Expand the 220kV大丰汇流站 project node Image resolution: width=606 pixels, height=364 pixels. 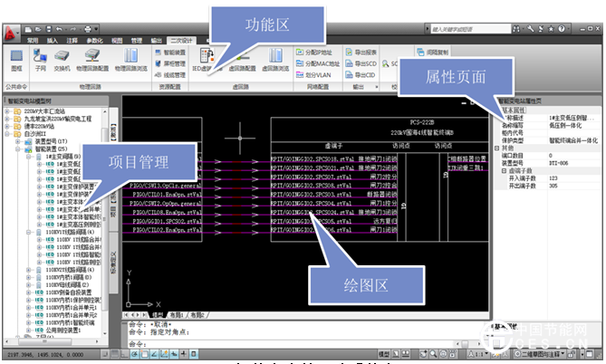click(7, 109)
